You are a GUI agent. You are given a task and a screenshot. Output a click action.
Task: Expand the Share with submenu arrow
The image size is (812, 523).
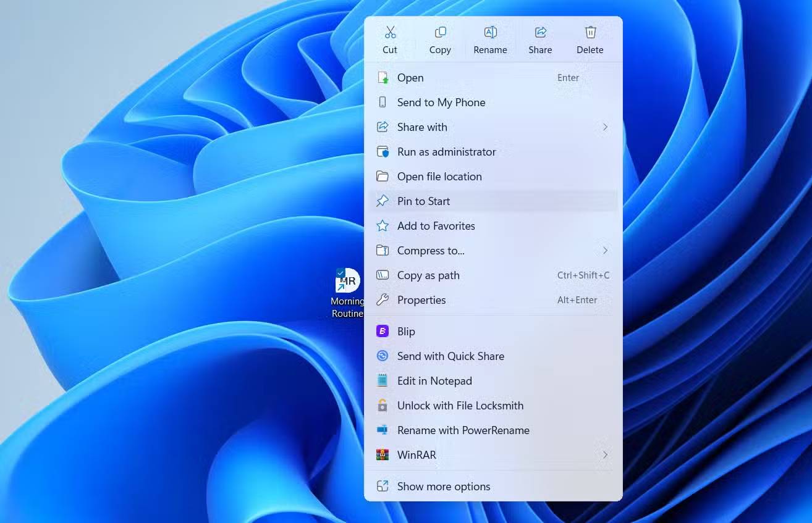pos(605,127)
